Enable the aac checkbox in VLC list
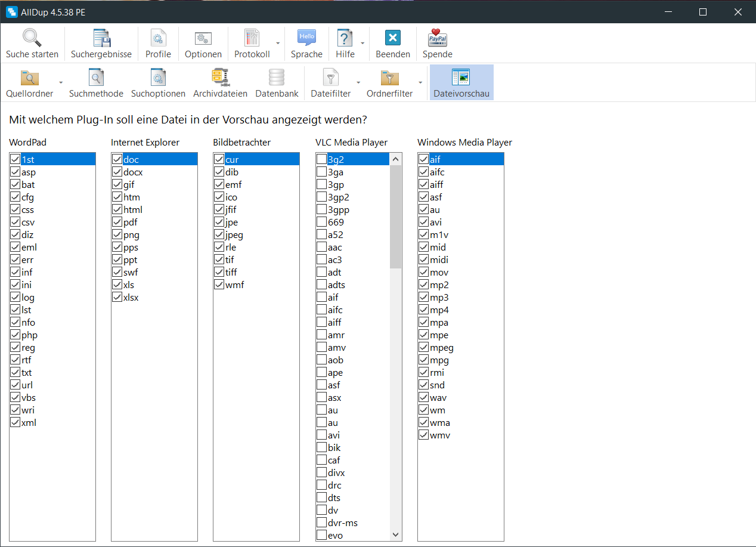The height and width of the screenshot is (547, 756). (x=321, y=248)
